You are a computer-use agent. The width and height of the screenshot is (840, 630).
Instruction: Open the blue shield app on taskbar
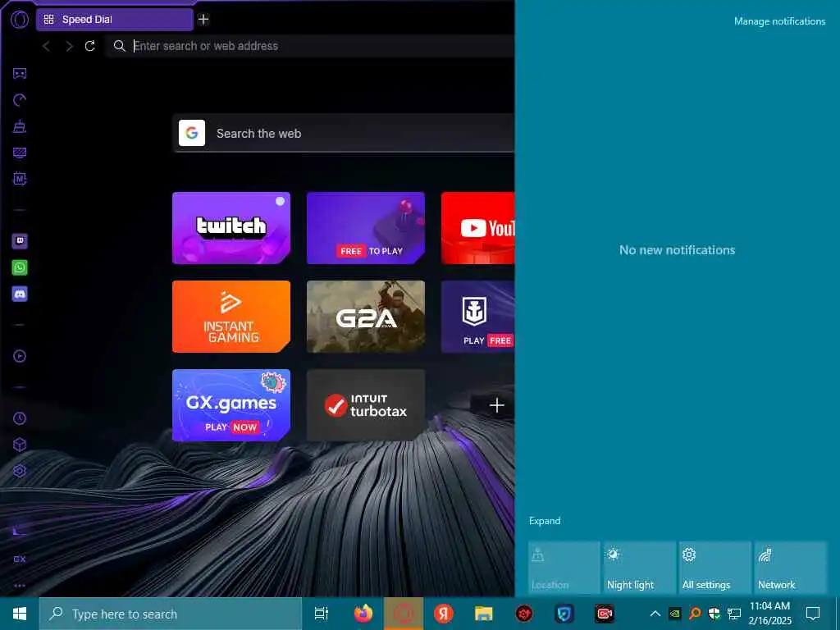564,614
